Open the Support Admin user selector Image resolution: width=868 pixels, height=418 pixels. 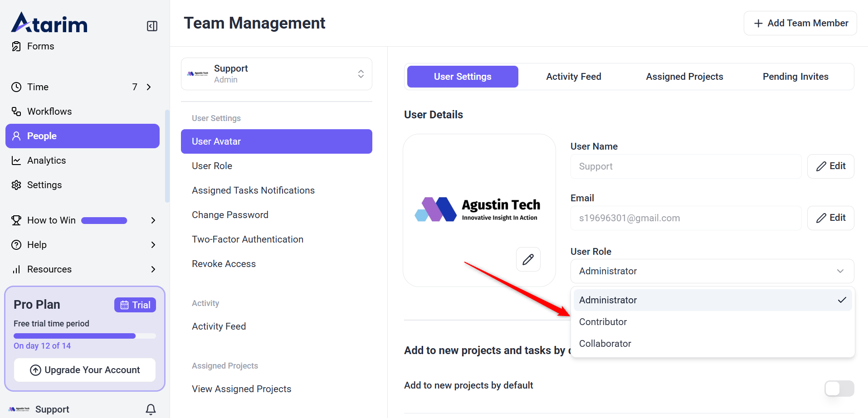point(276,74)
